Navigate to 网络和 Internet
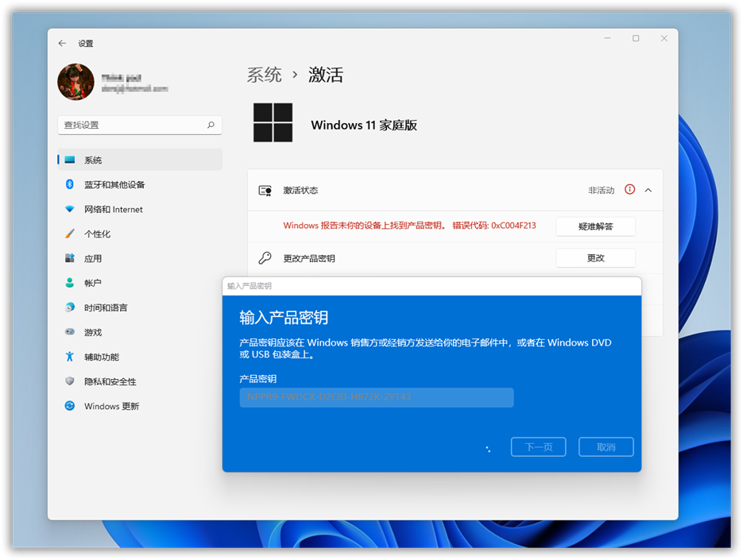Screen dimensions: 743x560 pos(140,209)
